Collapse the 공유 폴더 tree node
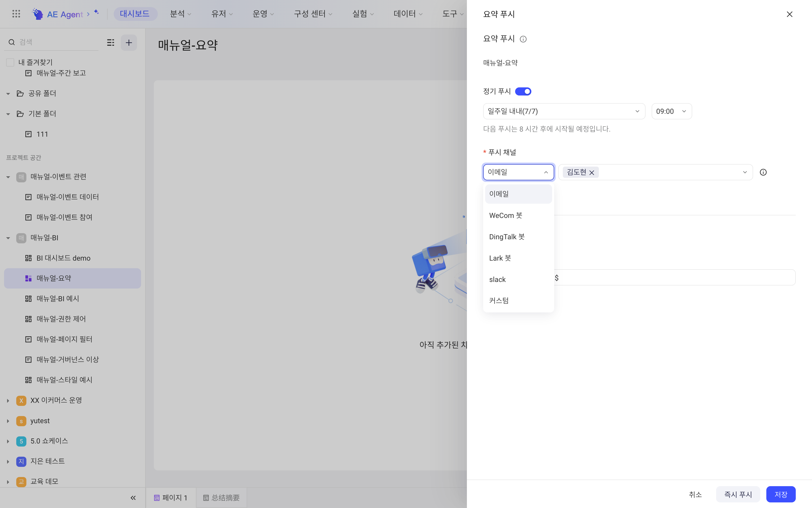 [x=8, y=94]
